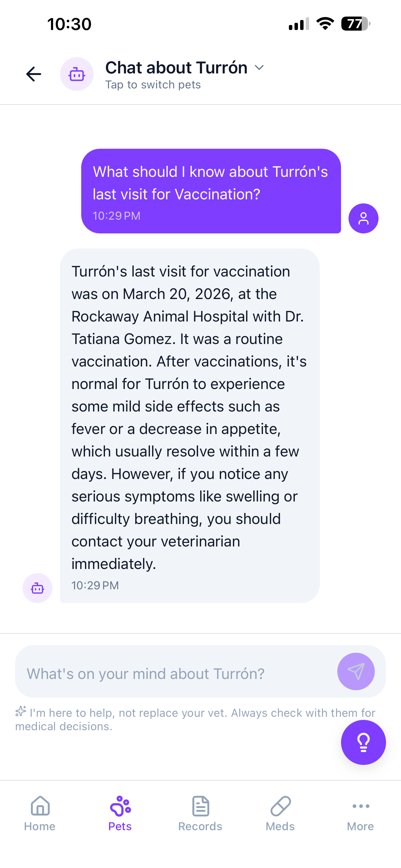Tap the bot avatar beside the reply
The image size is (401, 868).
coord(37,588)
